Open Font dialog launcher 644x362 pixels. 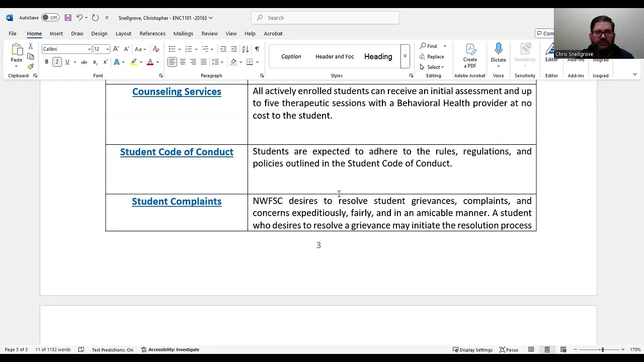click(160, 76)
